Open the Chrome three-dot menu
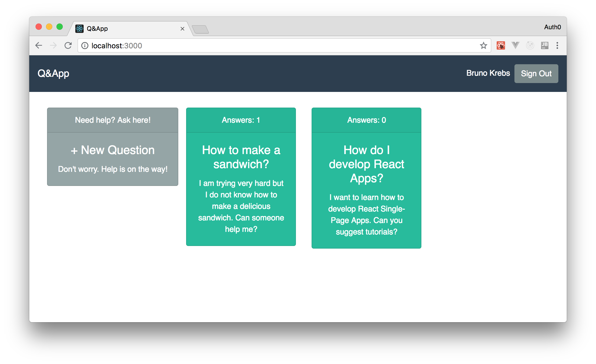596x364 pixels. [557, 45]
